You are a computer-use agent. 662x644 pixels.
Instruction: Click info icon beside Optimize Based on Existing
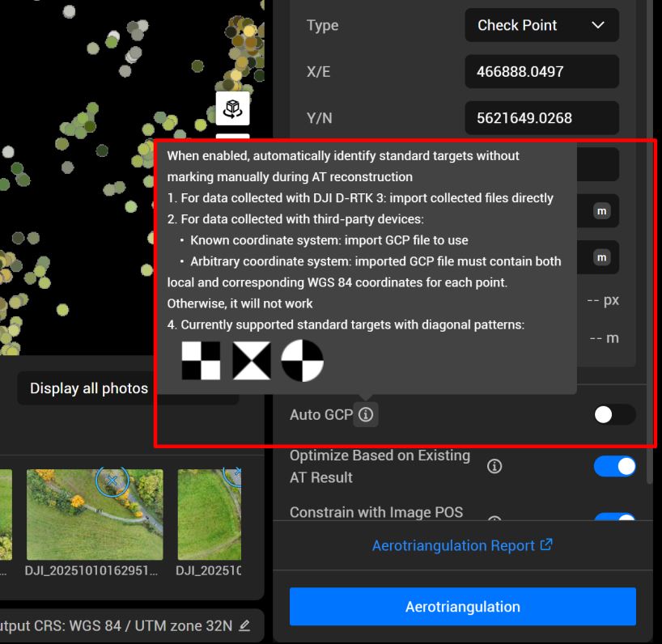494,466
